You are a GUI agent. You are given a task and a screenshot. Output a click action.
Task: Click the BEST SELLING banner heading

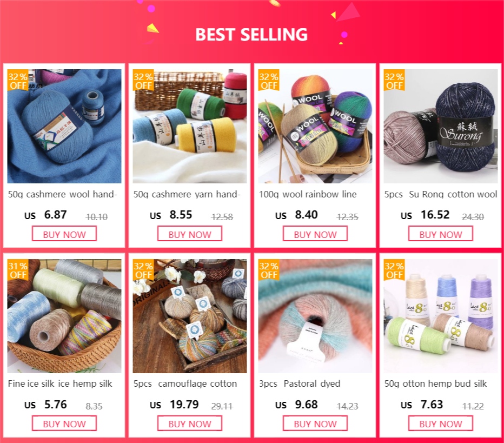click(x=251, y=35)
